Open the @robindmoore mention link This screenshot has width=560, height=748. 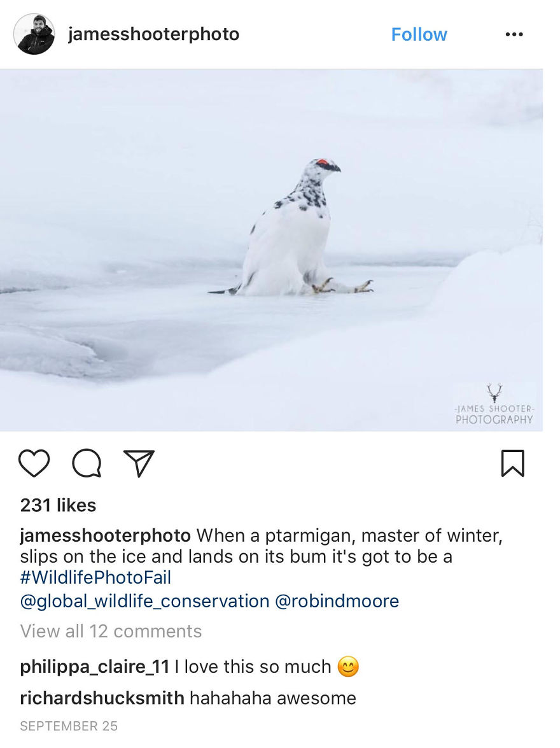click(336, 600)
